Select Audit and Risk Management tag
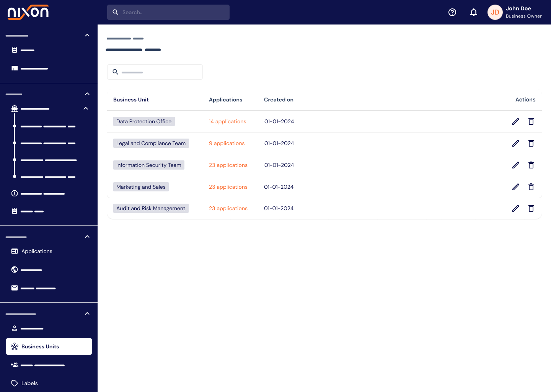 tap(151, 208)
